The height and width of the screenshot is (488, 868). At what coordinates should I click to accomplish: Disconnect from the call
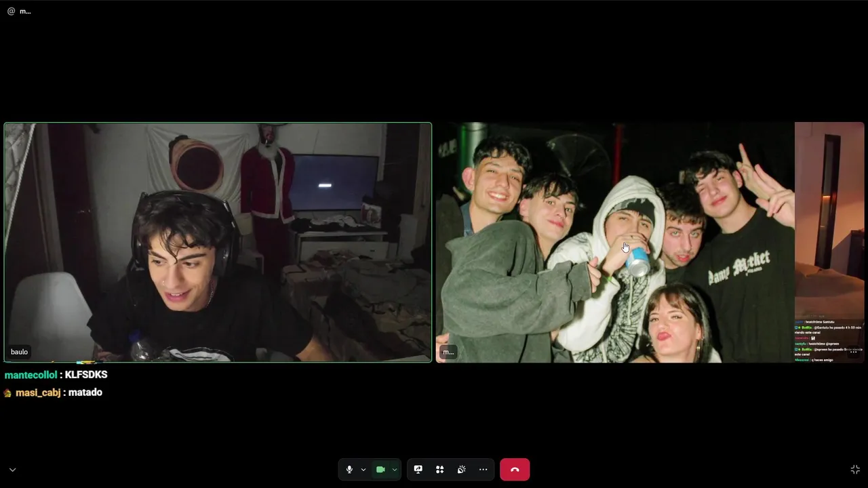coord(515,470)
